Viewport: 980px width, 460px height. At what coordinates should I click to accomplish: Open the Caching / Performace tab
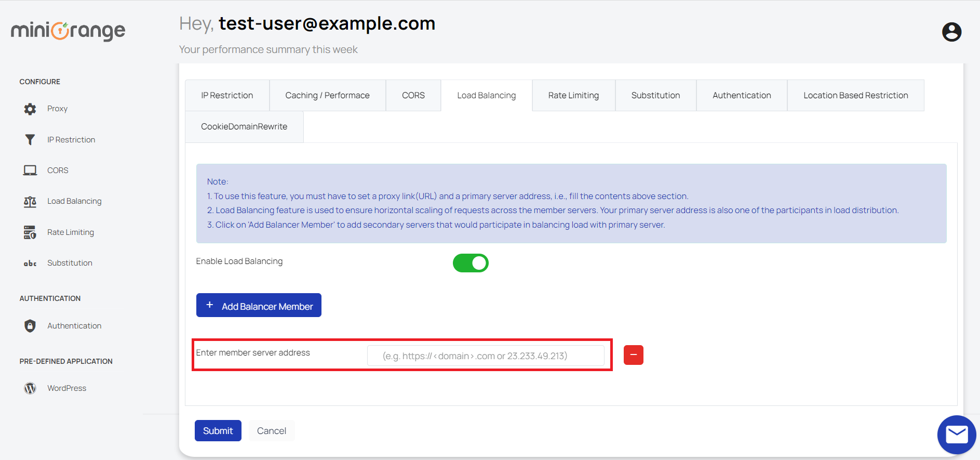coord(328,95)
